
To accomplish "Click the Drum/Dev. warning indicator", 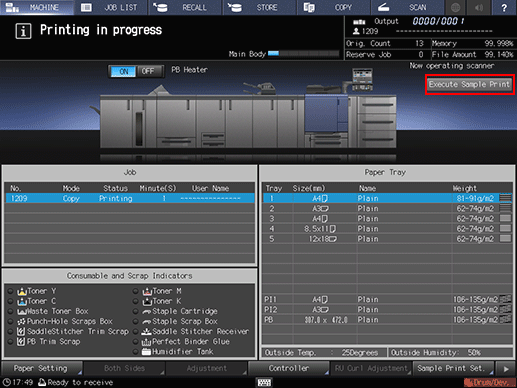I will tap(490, 383).
